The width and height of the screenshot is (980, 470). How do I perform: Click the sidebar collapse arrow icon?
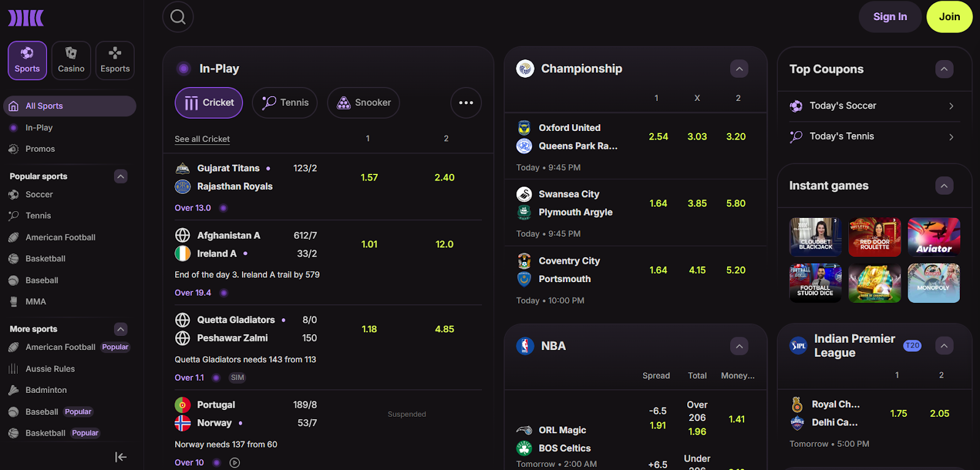tap(121, 457)
